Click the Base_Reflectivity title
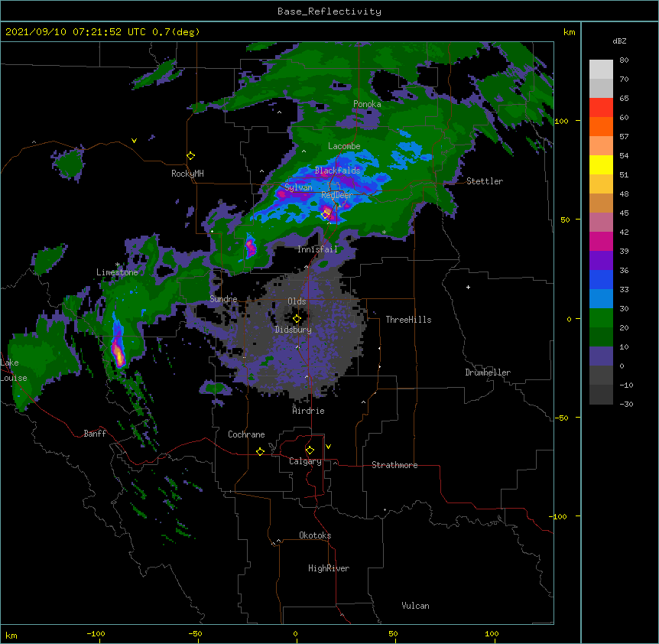 pyautogui.click(x=329, y=11)
